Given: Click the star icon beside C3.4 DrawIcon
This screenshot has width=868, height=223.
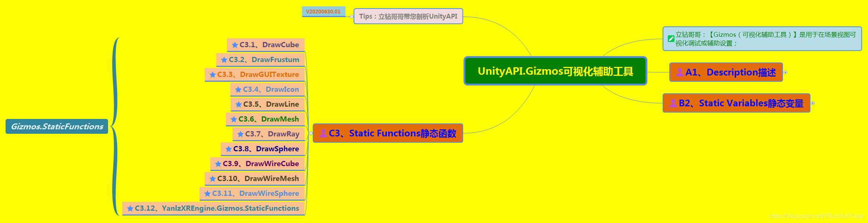Looking at the screenshot, I should tap(238, 90).
